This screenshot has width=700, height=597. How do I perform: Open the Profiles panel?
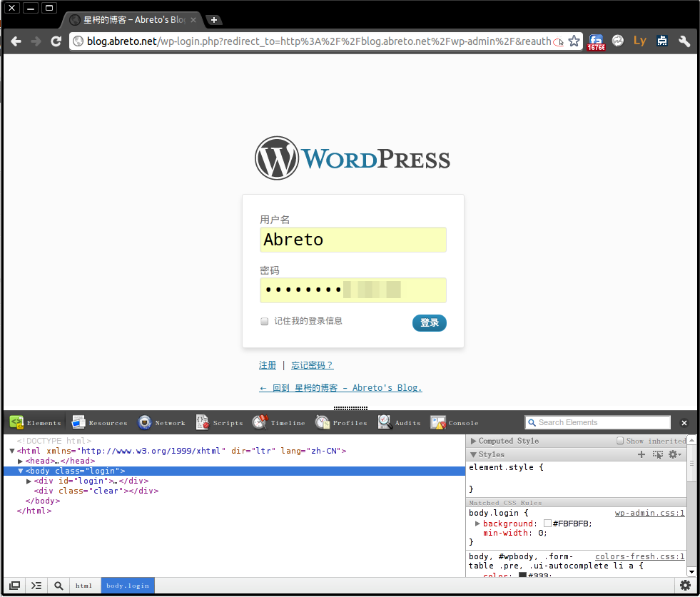[341, 422]
